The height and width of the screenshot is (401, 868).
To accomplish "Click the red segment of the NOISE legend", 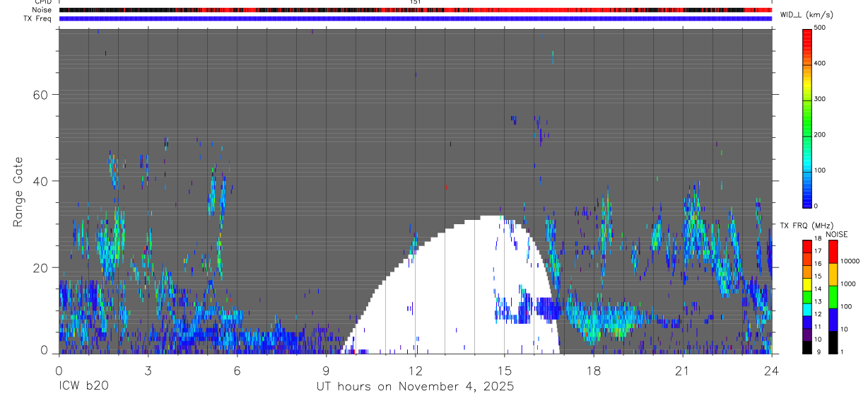I will point(833,252).
